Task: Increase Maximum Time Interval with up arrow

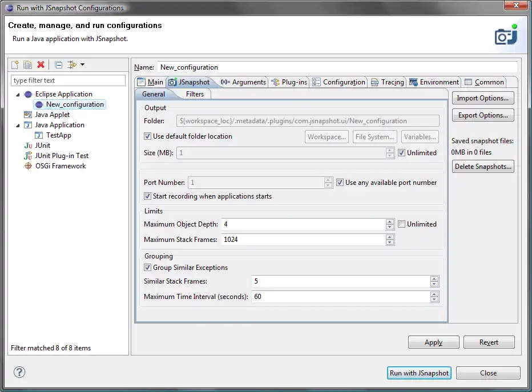Action: coord(434,294)
